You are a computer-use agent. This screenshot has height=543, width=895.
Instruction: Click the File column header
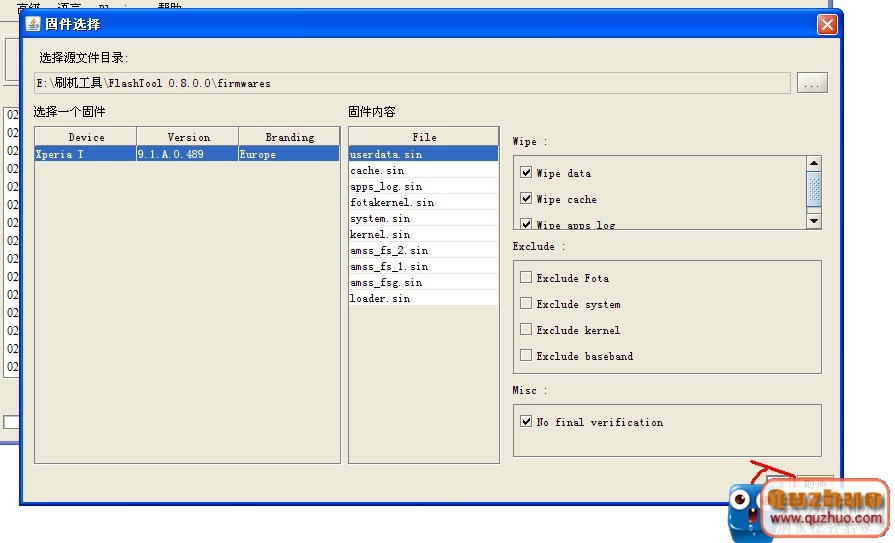(424, 137)
